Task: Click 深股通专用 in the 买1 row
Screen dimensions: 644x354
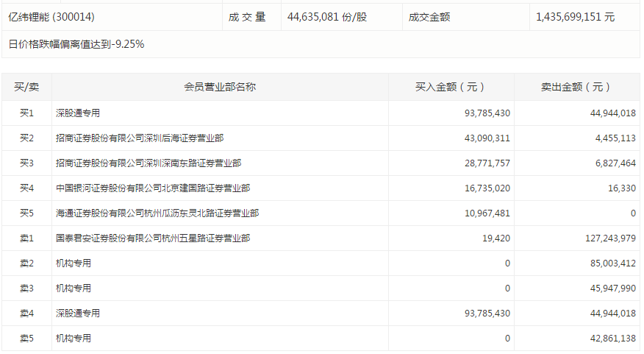Action: tap(78, 113)
